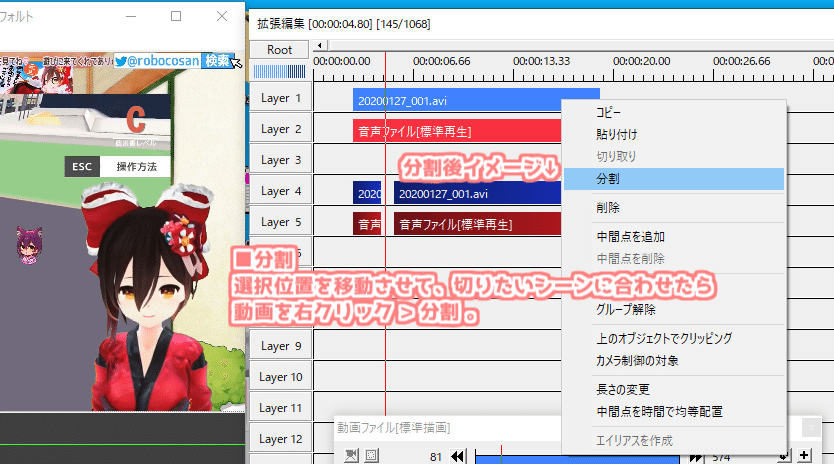
Task: Select the audio file clip on Layer 2
Action: (x=457, y=131)
